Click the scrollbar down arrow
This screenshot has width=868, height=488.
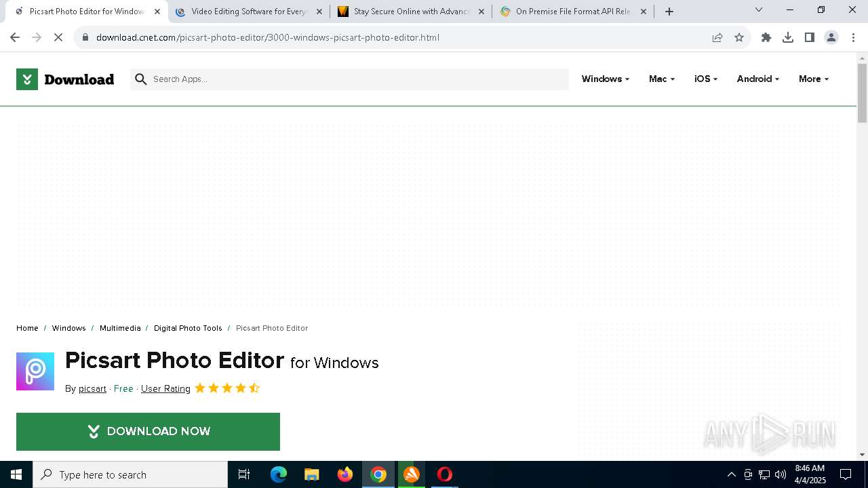862,455
